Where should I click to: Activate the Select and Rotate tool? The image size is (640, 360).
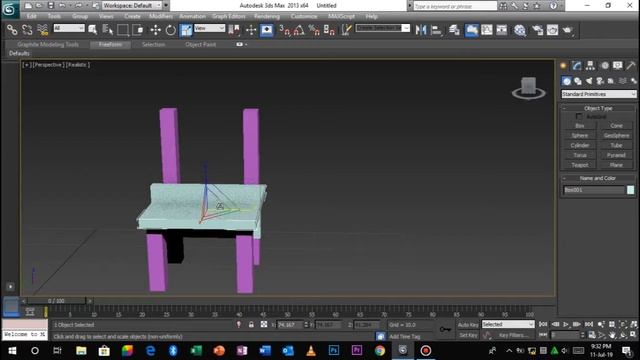pos(171,30)
